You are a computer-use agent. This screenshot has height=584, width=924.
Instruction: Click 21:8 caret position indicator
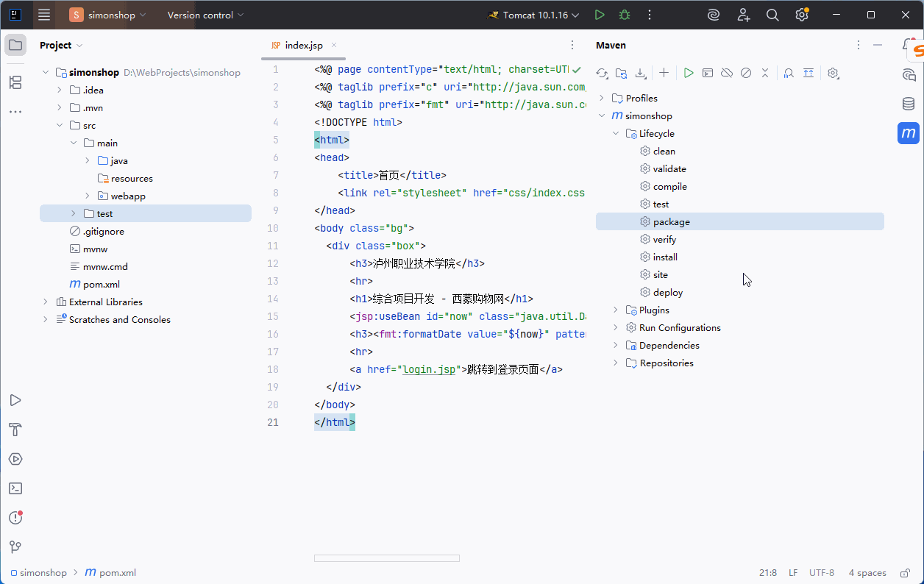(x=768, y=573)
